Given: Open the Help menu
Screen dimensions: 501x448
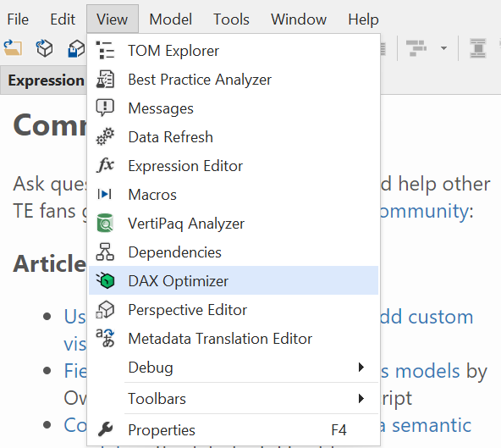Looking at the screenshot, I should pos(363,19).
